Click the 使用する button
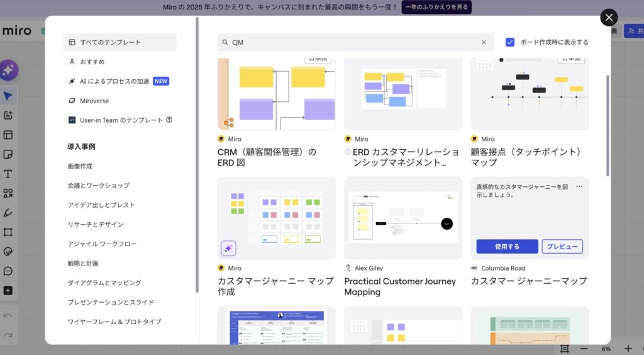This screenshot has height=355, width=644. pyautogui.click(x=507, y=246)
